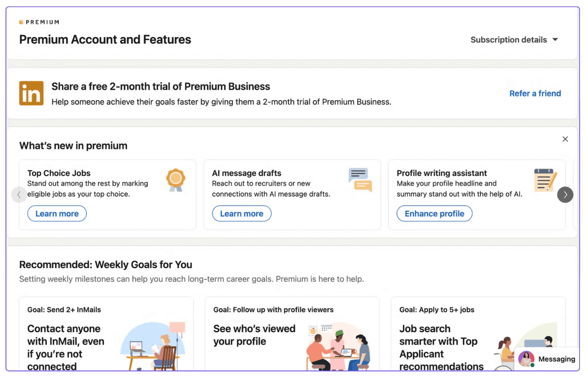Click the orange LinkedIn logo icon

point(31,93)
